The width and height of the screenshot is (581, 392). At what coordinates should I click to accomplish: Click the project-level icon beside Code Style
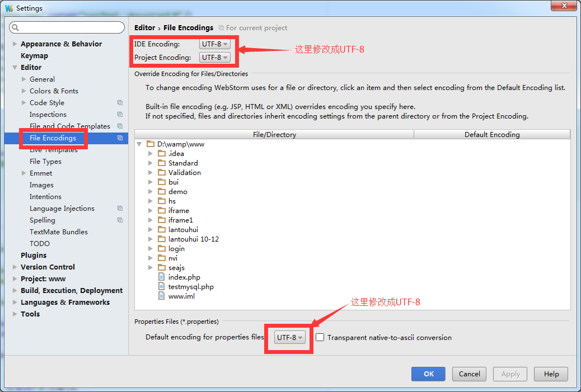click(x=120, y=102)
